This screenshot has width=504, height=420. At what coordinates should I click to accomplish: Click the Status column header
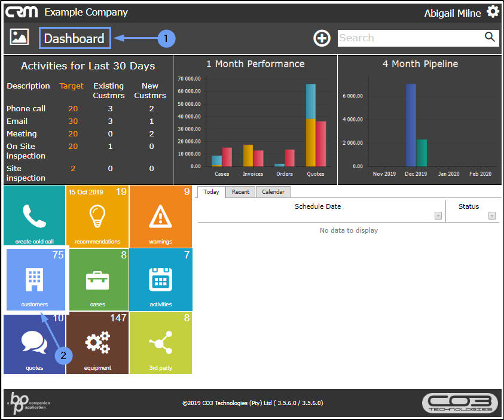pos(468,206)
